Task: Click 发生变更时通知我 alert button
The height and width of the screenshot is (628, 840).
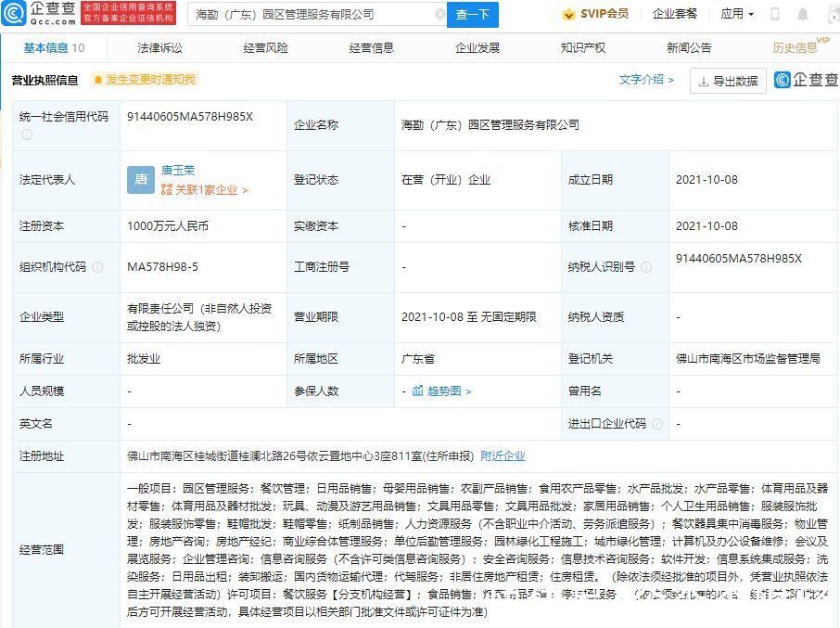Action: (x=145, y=80)
